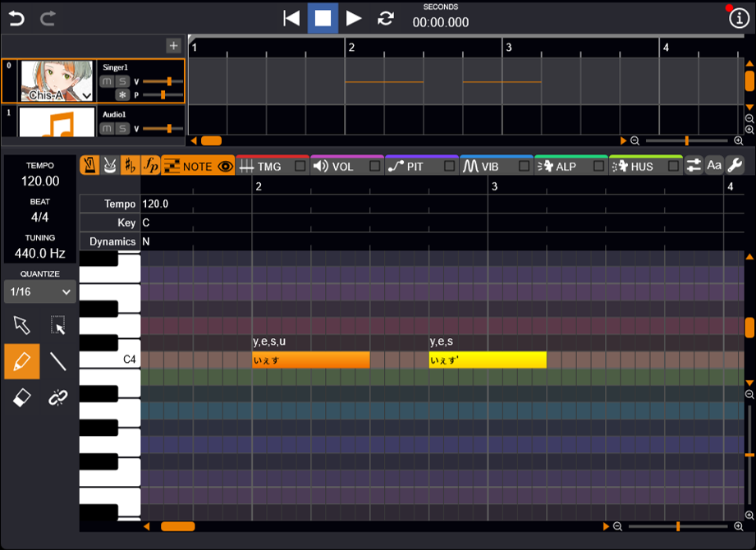Switch to the VOL parameter tab
This screenshot has width=756, height=550.
(341, 167)
